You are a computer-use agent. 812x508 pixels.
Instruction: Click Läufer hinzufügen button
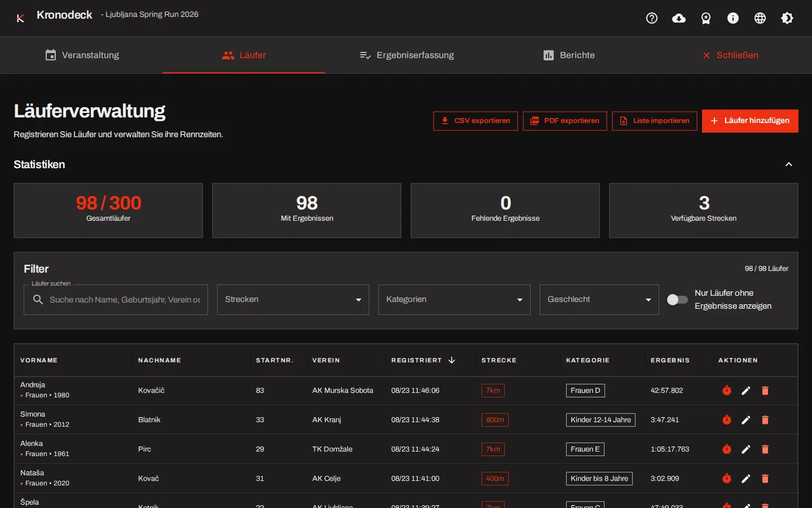[x=750, y=121]
